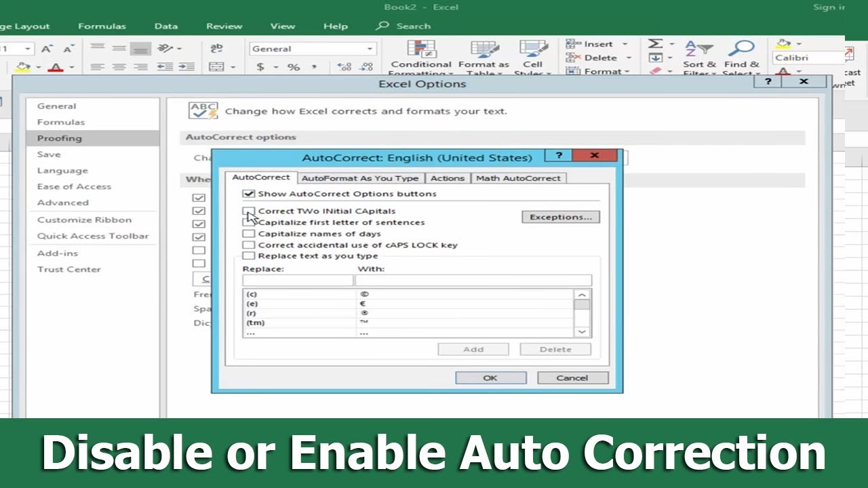This screenshot has height=488, width=868.
Task: Open the Review ribbon tab
Action: coord(224,26)
